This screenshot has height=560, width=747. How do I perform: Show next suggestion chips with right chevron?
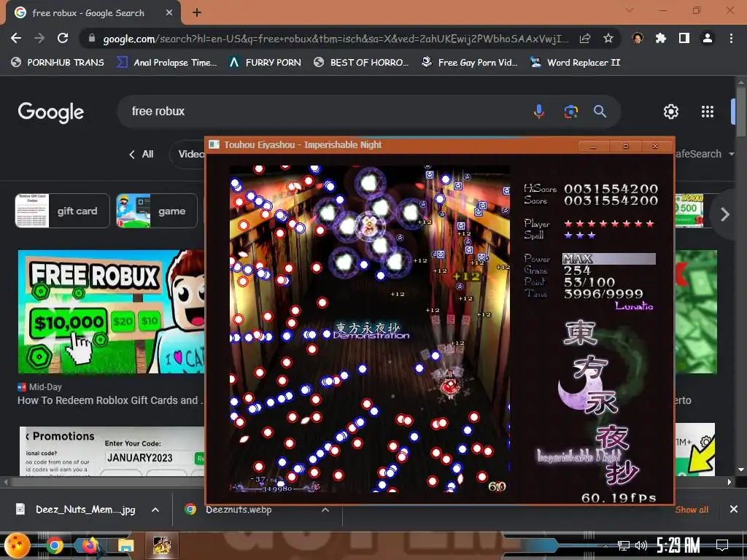[724, 214]
